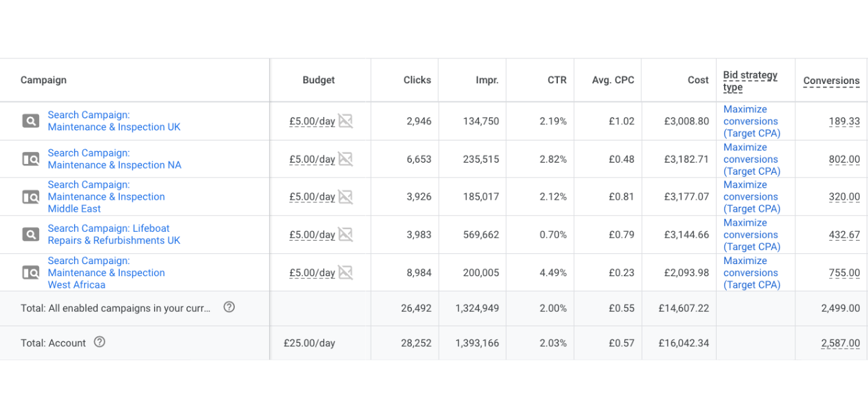Click search campaign icon for Maintenance & Inspection UK

(30, 121)
